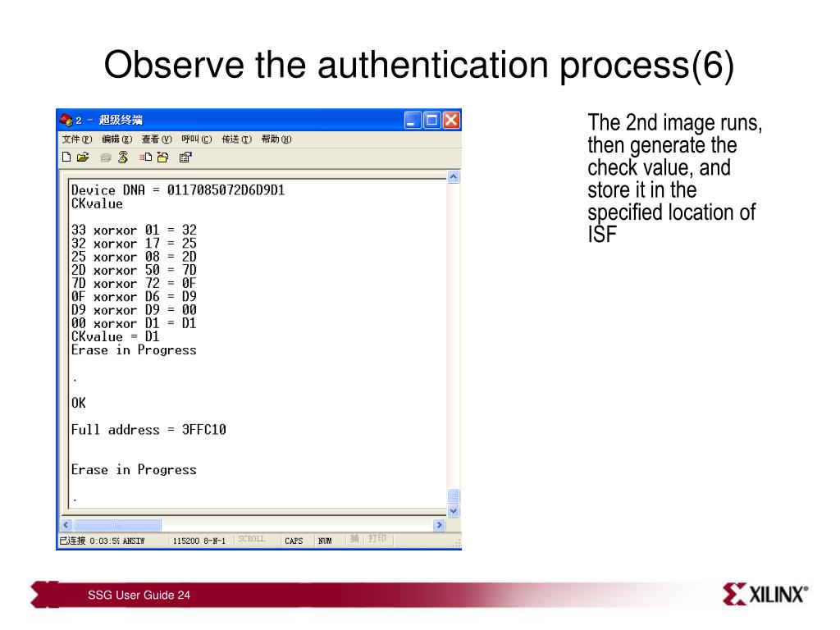The image size is (840, 630).
Task: Click the 'CKvalue = D1' line
Action: click(115, 336)
